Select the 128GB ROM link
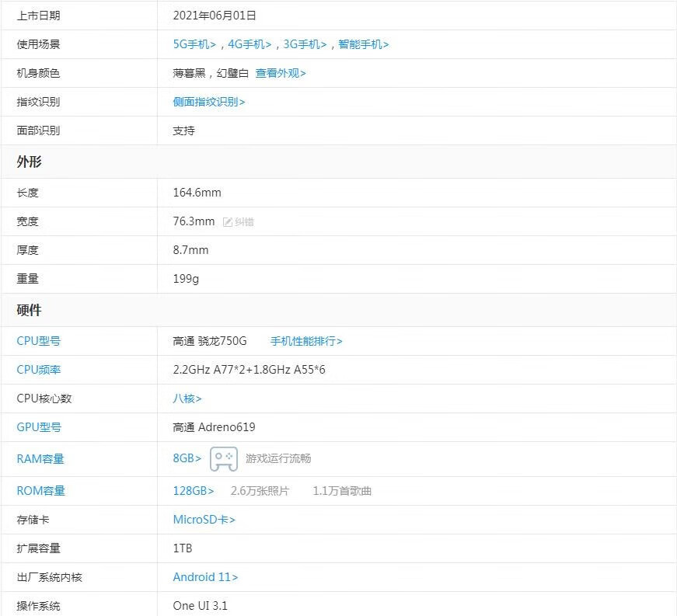677x616 pixels. coord(193,491)
